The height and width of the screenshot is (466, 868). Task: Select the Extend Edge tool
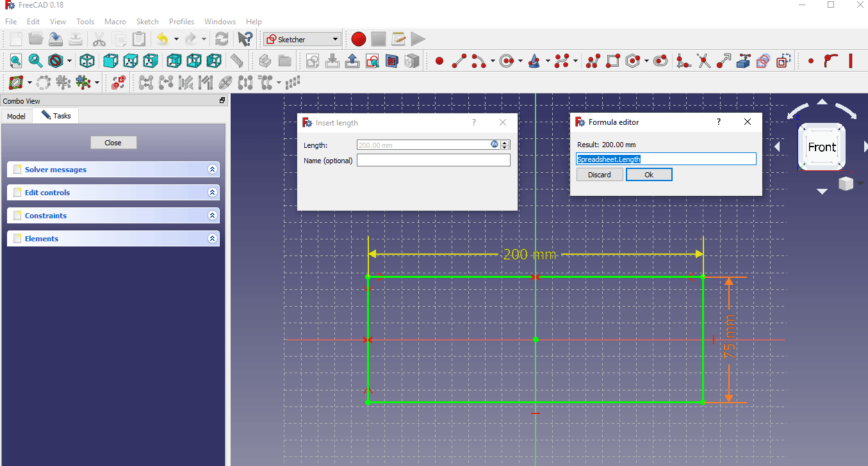[724, 61]
